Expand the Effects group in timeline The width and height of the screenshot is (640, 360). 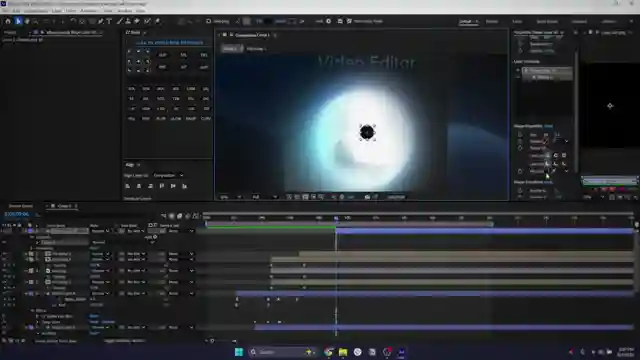[33, 311]
